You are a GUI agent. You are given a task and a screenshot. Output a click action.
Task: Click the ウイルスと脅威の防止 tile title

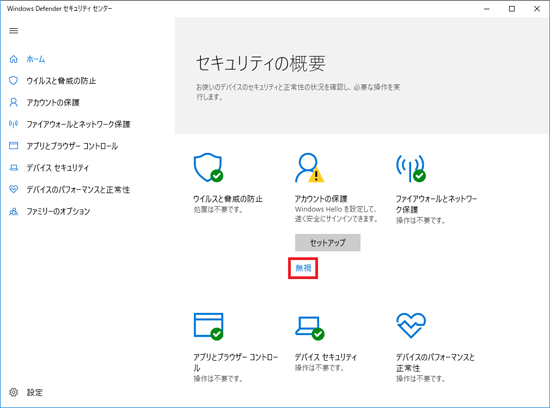click(228, 199)
